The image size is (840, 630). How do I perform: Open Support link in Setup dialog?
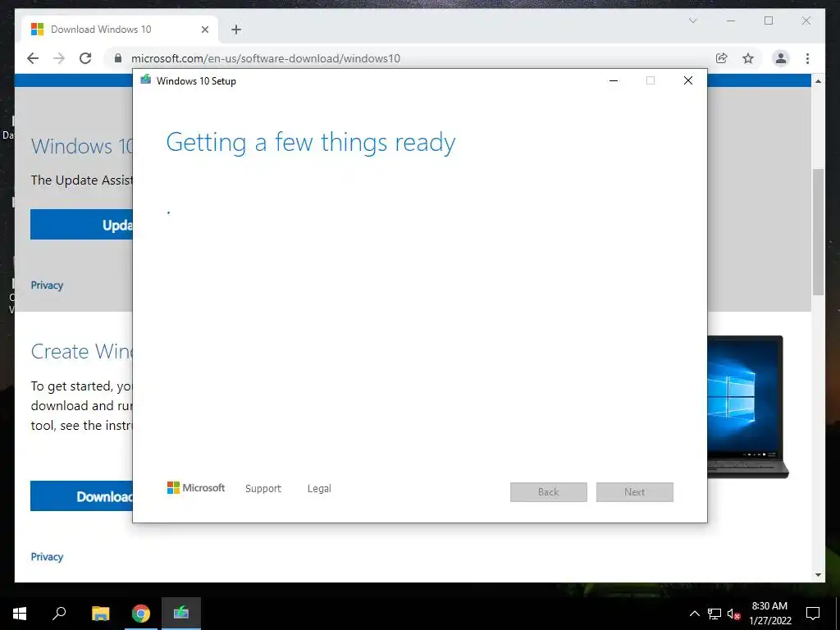click(263, 489)
